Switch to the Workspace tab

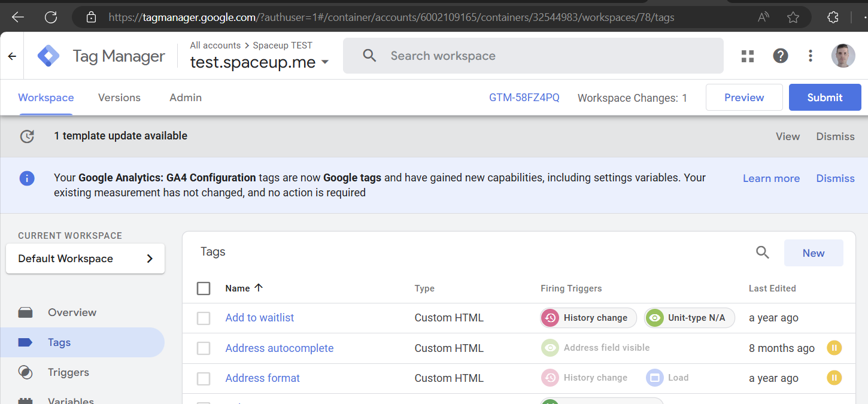(46, 98)
